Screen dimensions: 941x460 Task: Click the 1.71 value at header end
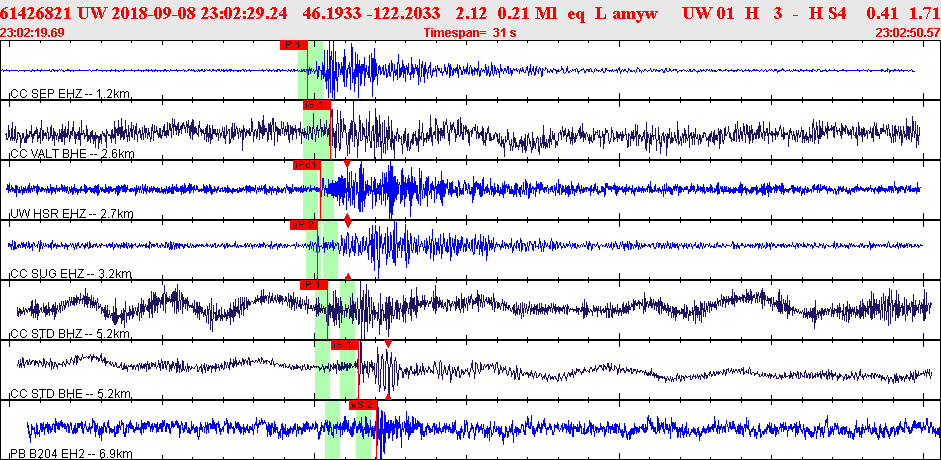click(x=927, y=12)
